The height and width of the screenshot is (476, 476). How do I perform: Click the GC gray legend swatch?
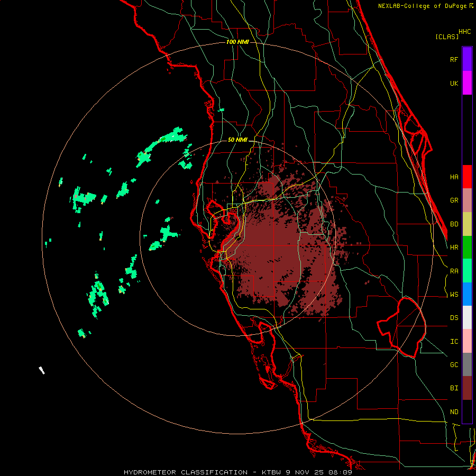467,364
